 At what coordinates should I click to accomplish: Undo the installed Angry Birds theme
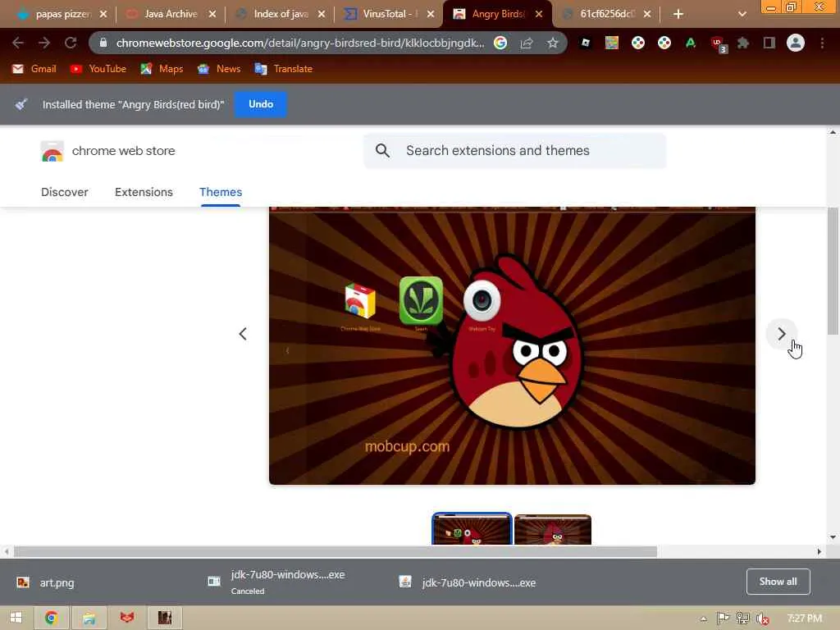tap(261, 104)
